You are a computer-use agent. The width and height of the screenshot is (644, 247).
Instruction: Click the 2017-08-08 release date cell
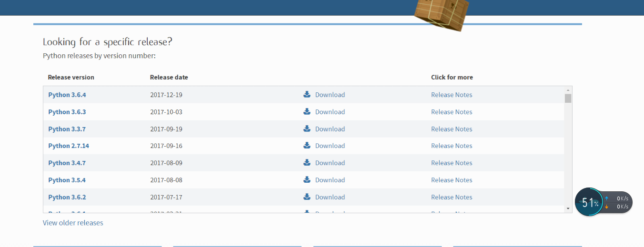[x=166, y=180]
